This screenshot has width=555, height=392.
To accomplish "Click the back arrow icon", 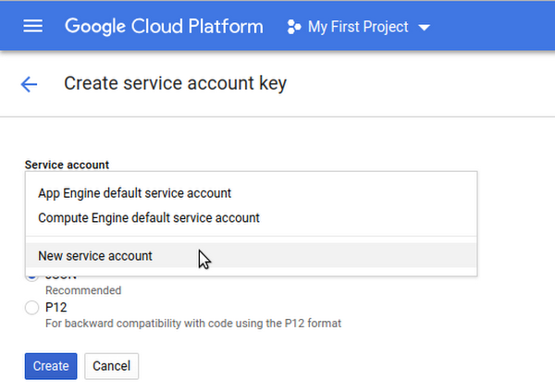I will click(29, 84).
